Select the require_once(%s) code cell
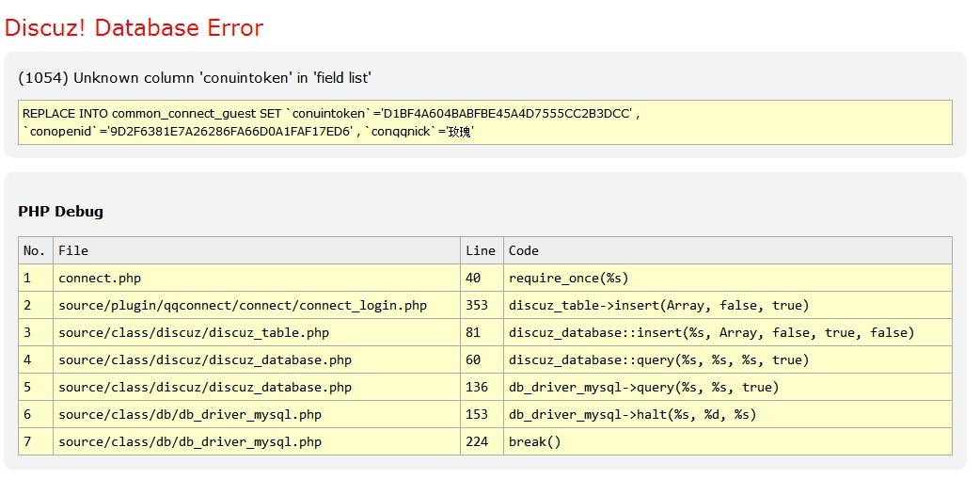This screenshot has width=980, height=479. (728, 278)
